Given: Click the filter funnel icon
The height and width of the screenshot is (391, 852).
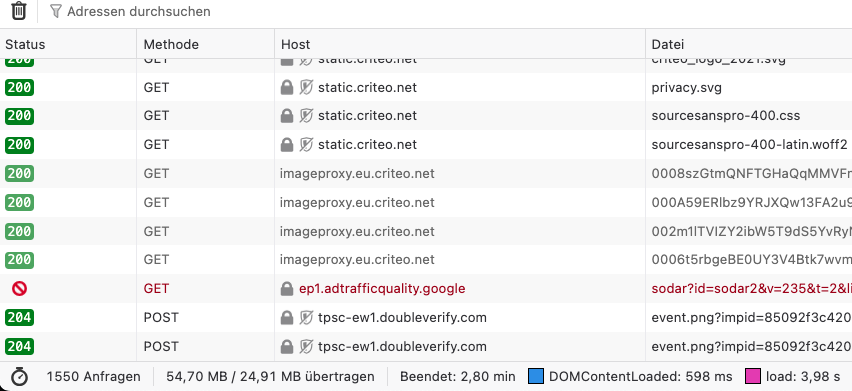Looking at the screenshot, I should click(55, 11).
